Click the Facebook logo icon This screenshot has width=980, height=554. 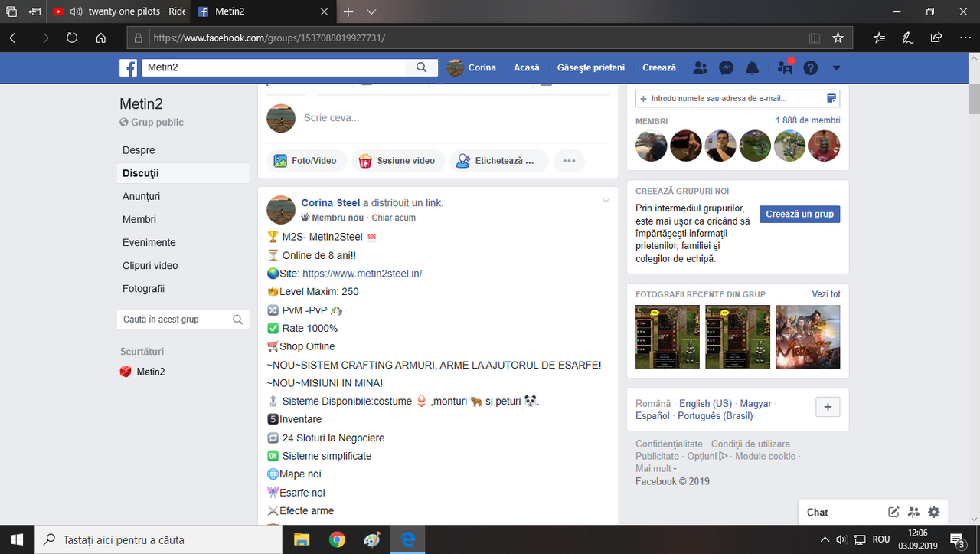128,67
